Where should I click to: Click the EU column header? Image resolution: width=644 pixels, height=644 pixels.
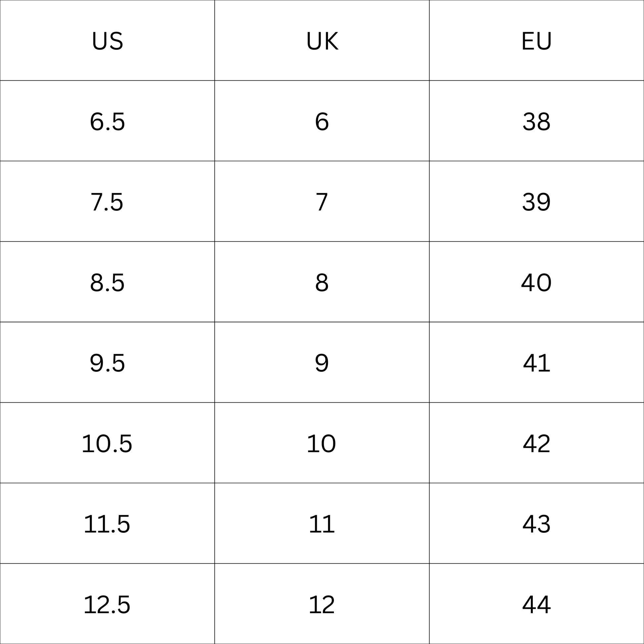click(537, 41)
